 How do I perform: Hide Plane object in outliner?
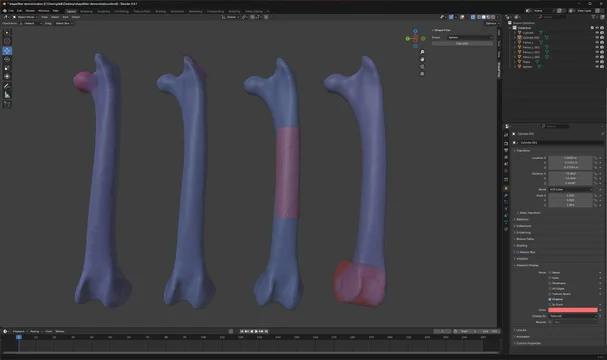pos(597,62)
